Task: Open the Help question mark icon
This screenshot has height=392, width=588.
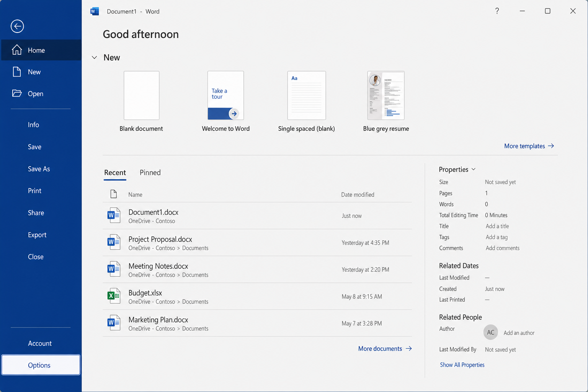Action: coord(497,11)
